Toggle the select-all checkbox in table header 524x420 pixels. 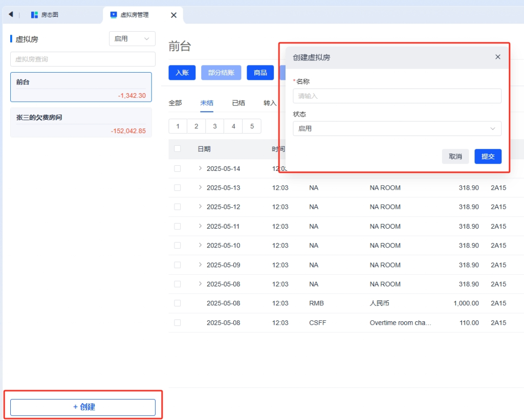point(177,149)
